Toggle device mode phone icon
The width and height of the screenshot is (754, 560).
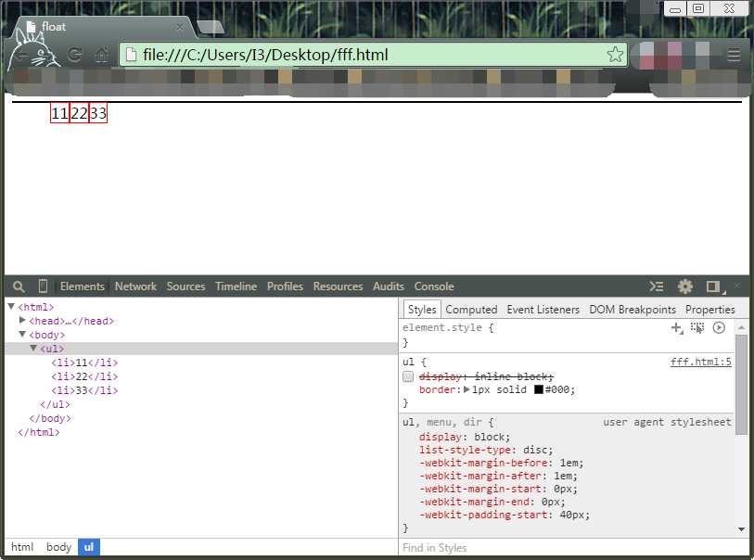pos(43,286)
